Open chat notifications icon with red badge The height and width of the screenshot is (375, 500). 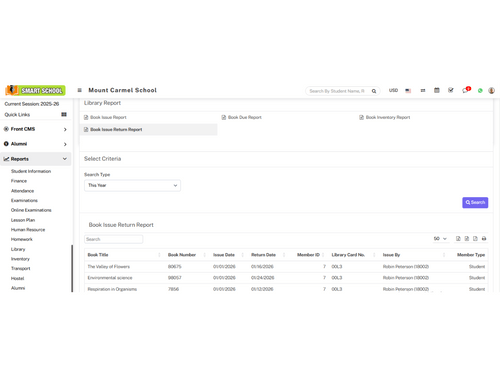click(466, 90)
